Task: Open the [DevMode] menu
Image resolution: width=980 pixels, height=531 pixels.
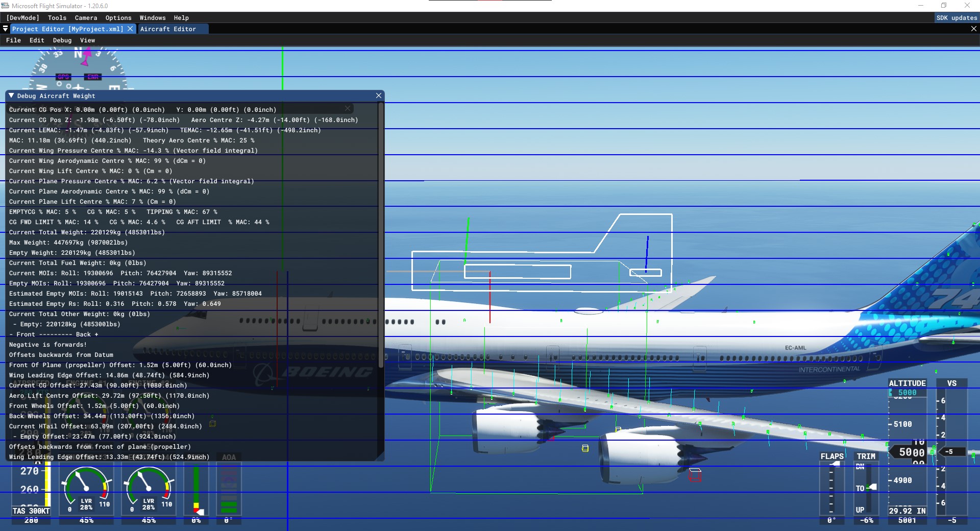Action: tap(23, 18)
